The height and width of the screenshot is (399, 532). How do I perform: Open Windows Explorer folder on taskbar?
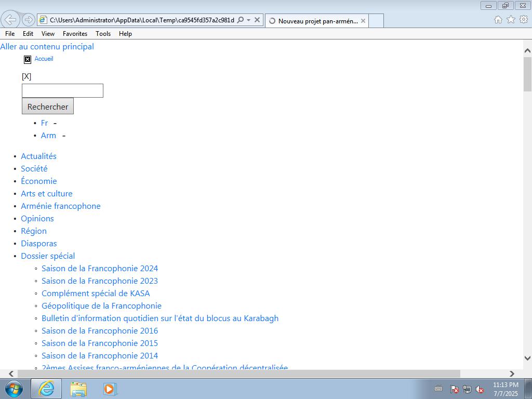(78, 389)
